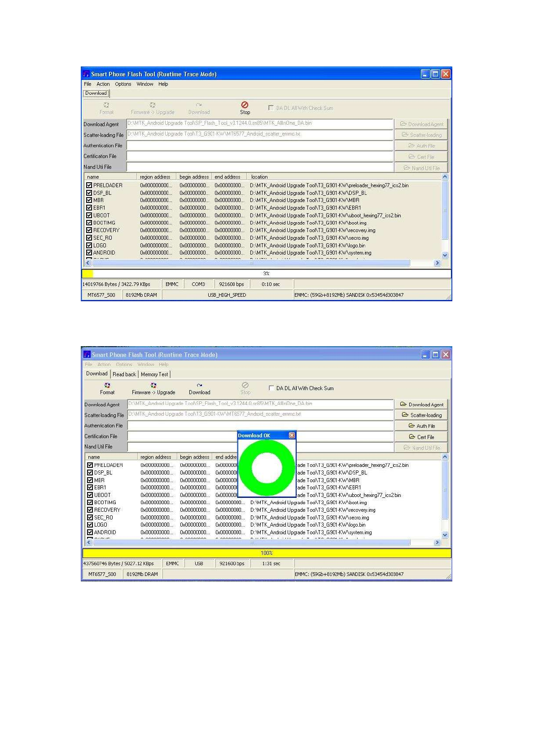Close the Download OK dialog
The width and height of the screenshot is (534, 756).
pyautogui.click(x=292, y=435)
